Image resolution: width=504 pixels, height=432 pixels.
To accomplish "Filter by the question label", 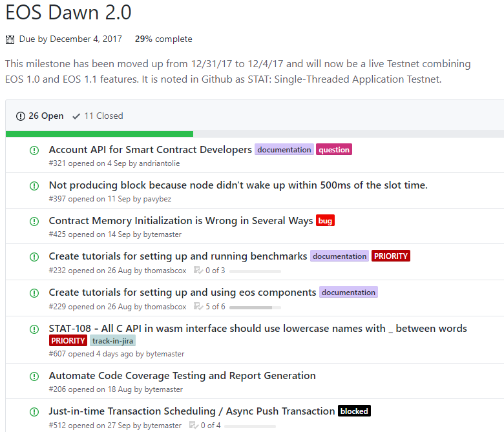I will [x=334, y=150].
